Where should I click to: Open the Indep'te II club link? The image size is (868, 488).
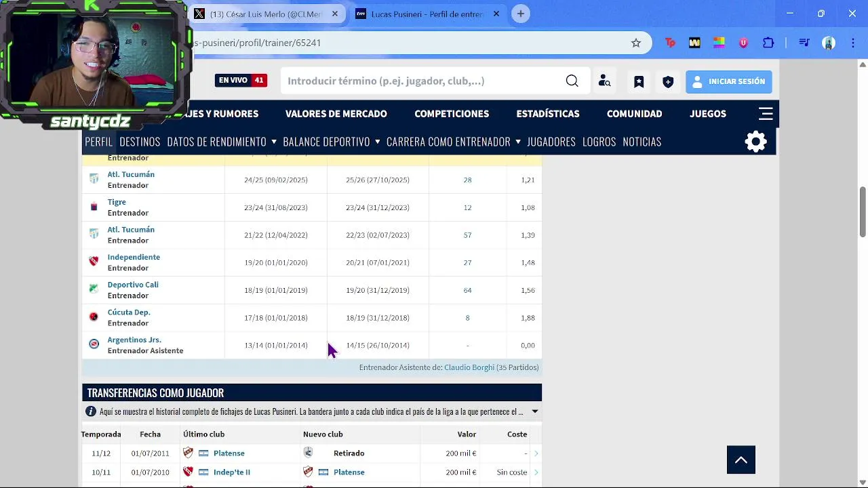click(x=232, y=472)
